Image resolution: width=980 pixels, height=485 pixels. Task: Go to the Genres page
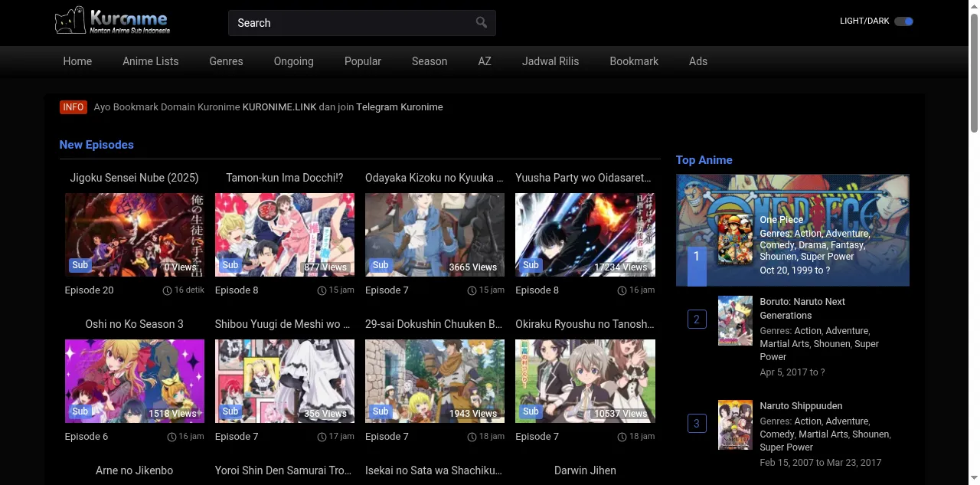click(227, 61)
